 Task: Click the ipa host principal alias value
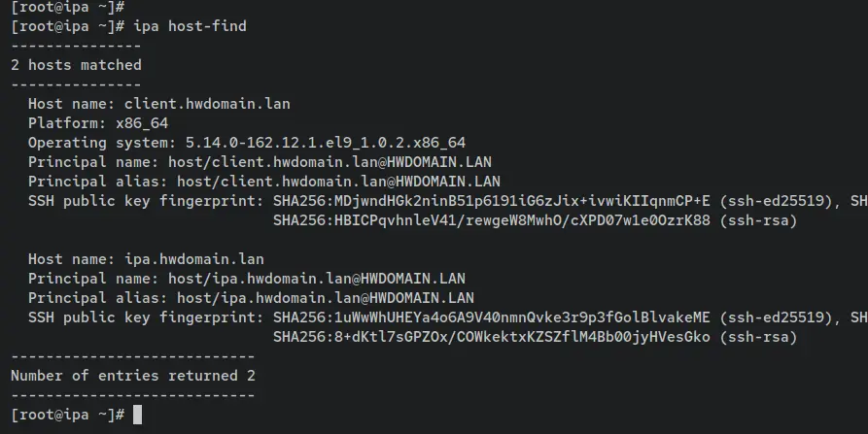coord(326,297)
